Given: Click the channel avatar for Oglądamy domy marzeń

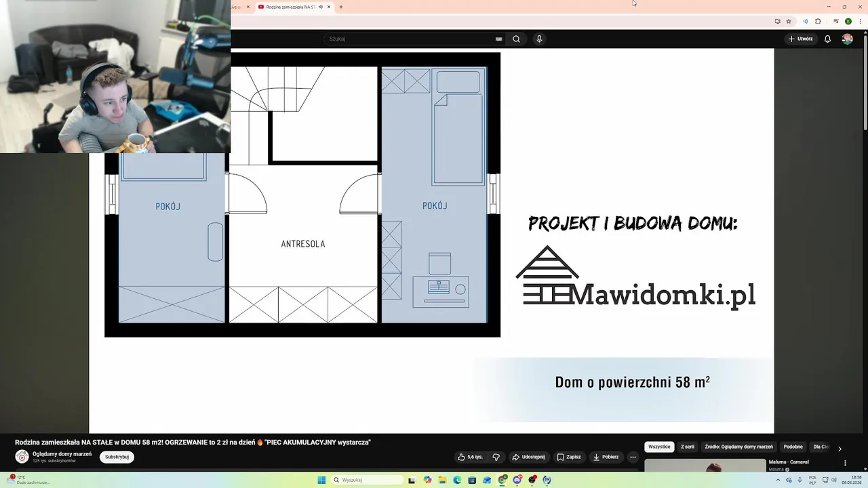Looking at the screenshot, I should tap(22, 457).
